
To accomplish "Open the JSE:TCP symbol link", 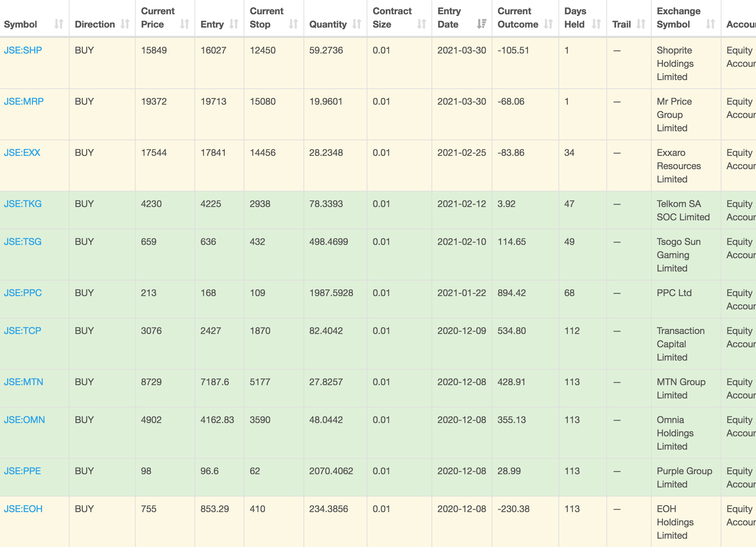I will 22,331.
